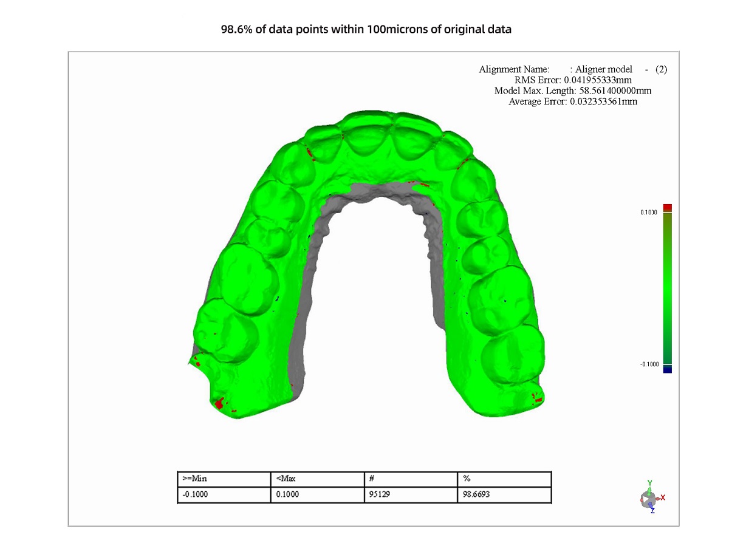Click the RMS Error value text

[x=573, y=80]
